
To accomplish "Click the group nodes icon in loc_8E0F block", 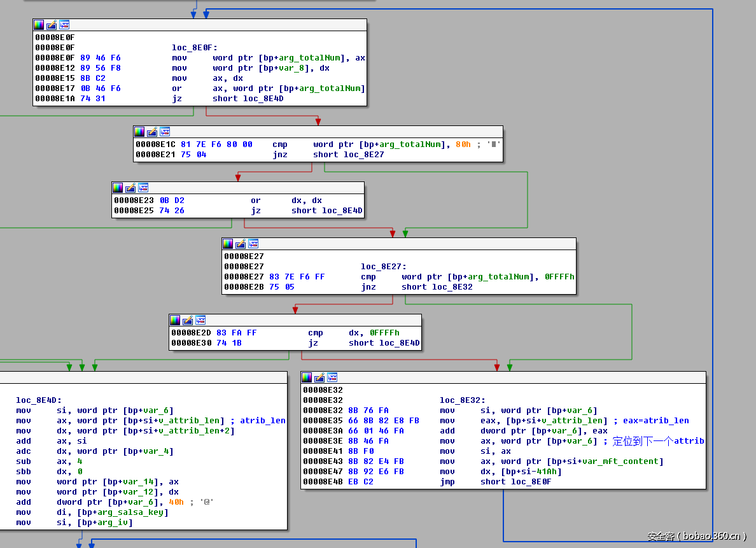I will click(x=64, y=25).
